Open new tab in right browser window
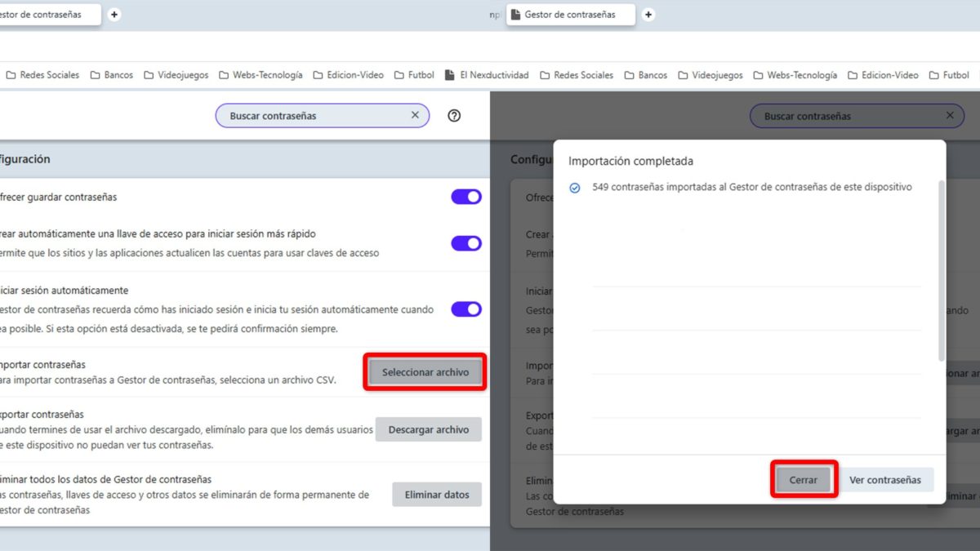Screen dimensions: 980x551 point(648,15)
